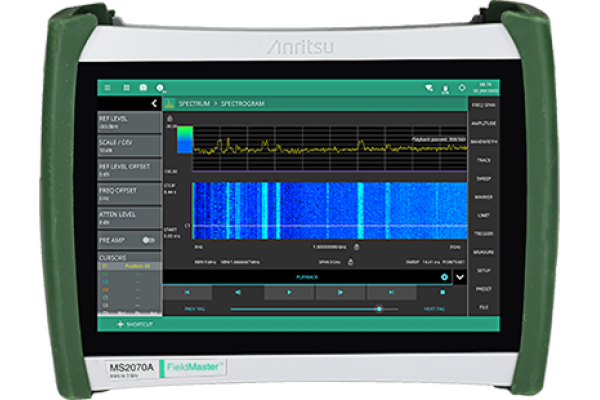Open the LIMIT menu
600x400 pixels.
[484, 215]
